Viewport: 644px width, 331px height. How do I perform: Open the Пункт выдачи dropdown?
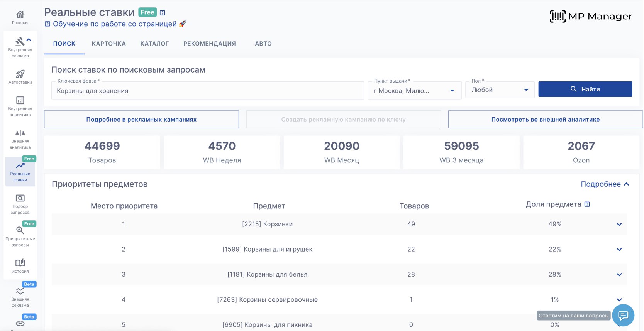coord(452,91)
